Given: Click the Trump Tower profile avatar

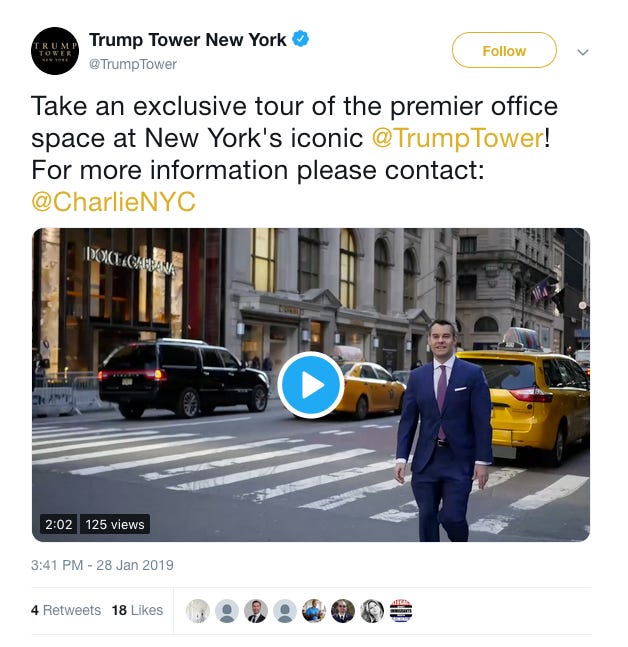Looking at the screenshot, I should pyautogui.click(x=55, y=51).
